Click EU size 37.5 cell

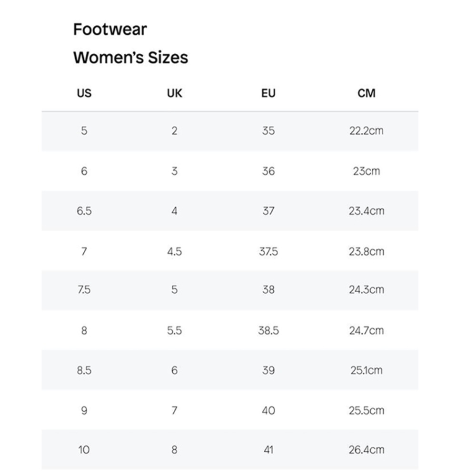268,252
